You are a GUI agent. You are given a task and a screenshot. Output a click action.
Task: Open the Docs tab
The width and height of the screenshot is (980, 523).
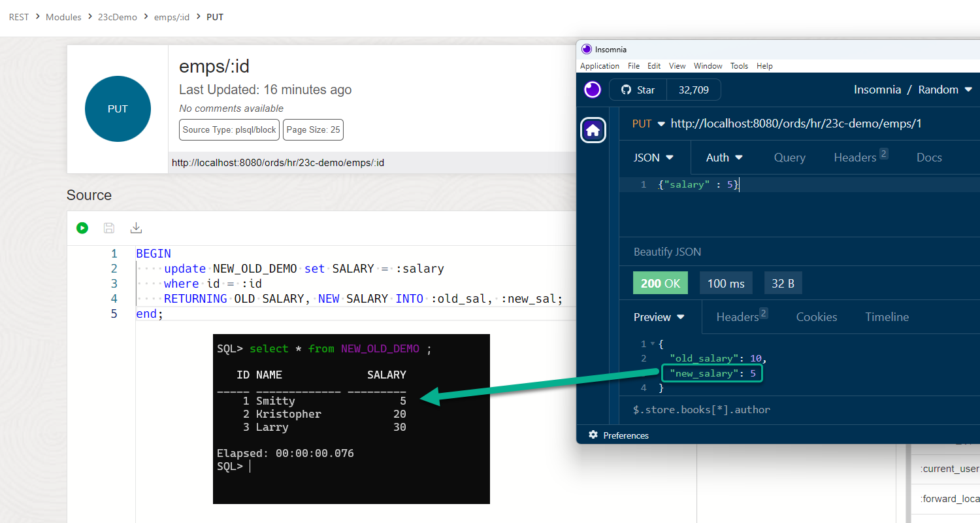[929, 158]
